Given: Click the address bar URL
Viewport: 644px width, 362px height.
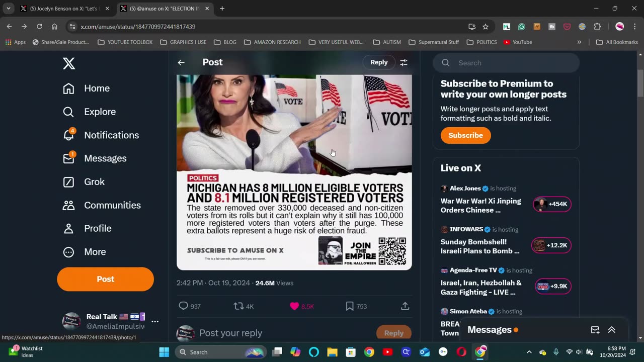Looking at the screenshot, I should [x=138, y=27].
